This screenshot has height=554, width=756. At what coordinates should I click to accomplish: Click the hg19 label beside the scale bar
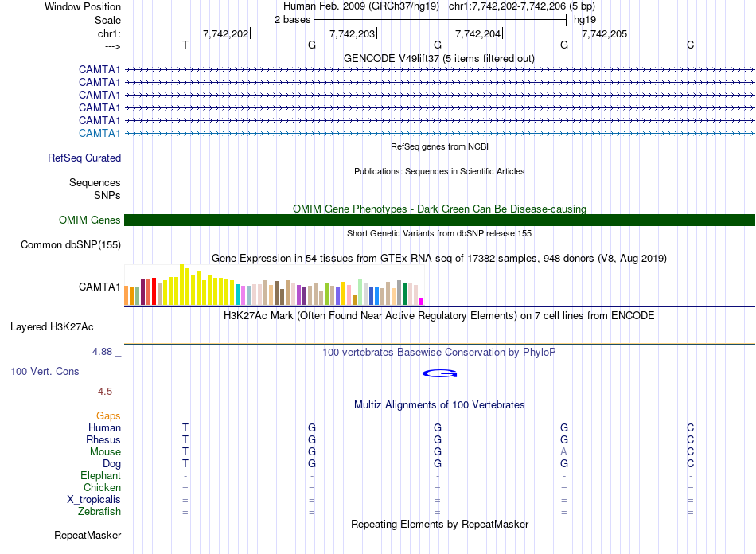pos(585,20)
